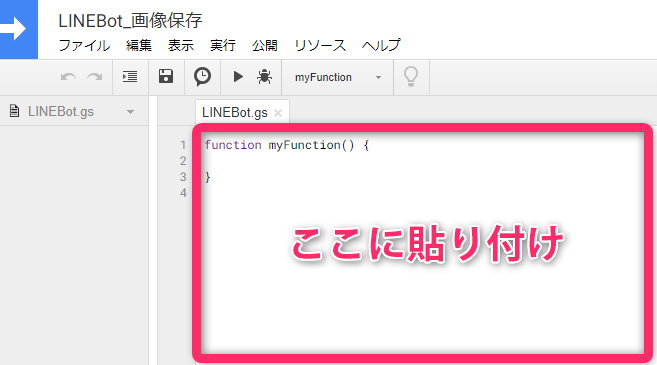The image size is (657, 365).
Task: Open the 公開 menu
Action: (264, 45)
